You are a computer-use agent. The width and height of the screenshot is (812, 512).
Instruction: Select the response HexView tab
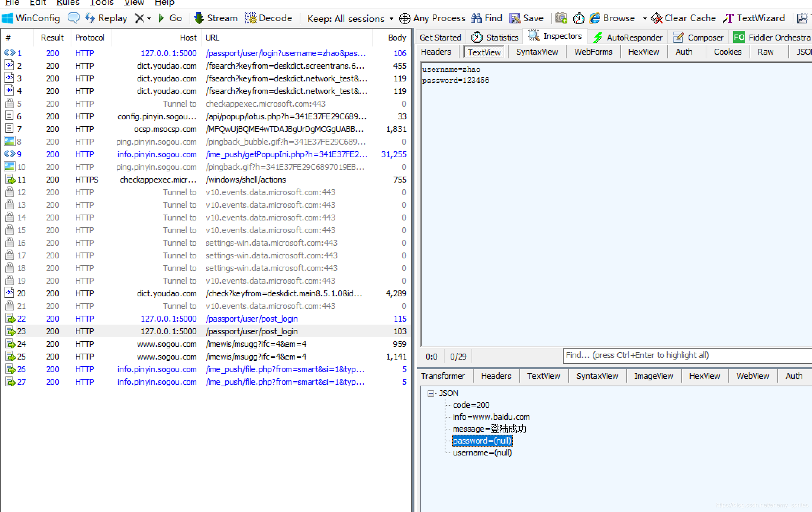click(704, 376)
